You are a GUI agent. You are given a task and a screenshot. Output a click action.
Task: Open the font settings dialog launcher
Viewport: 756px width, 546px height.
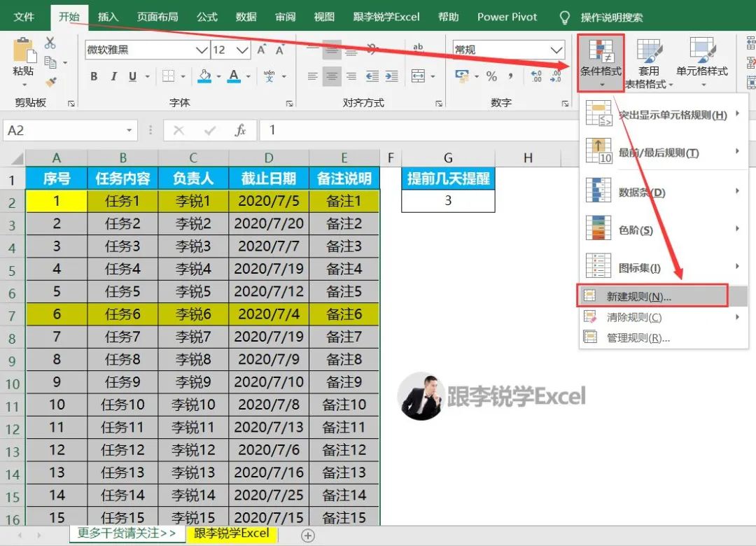coord(289,103)
